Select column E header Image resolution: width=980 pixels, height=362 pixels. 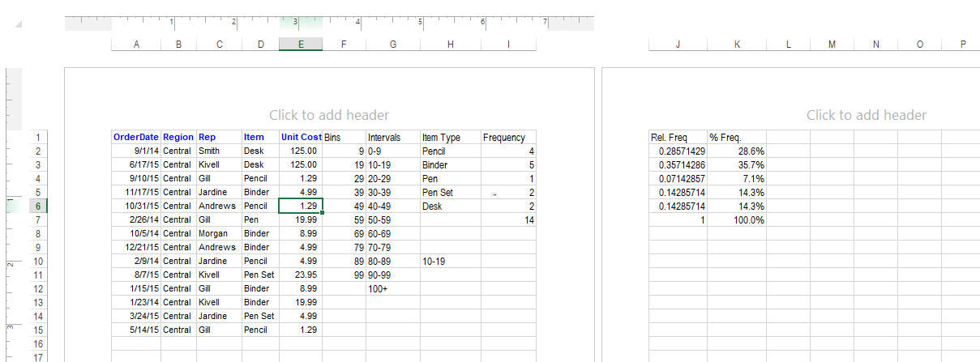tap(301, 45)
